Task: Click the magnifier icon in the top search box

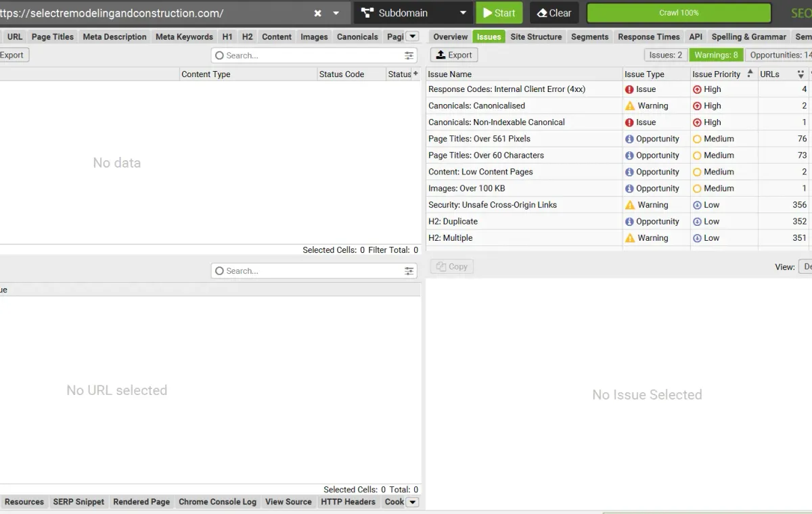Action: [219, 55]
